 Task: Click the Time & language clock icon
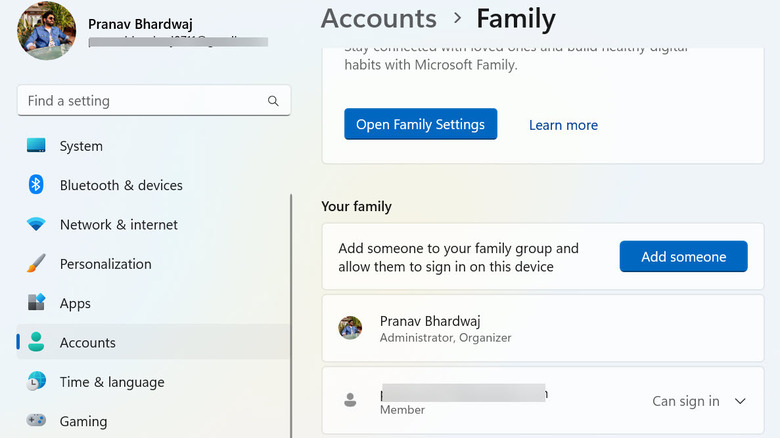click(36, 382)
